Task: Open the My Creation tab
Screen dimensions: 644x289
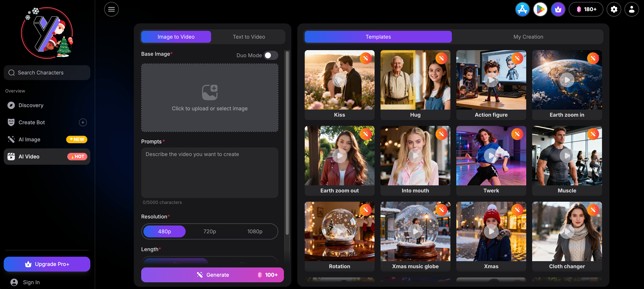Action: click(x=528, y=37)
